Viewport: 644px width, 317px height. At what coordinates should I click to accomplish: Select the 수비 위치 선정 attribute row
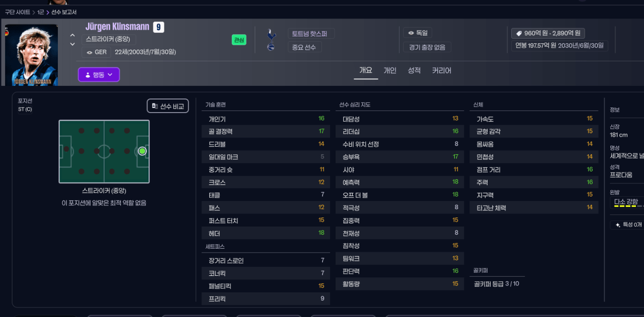pos(399,144)
